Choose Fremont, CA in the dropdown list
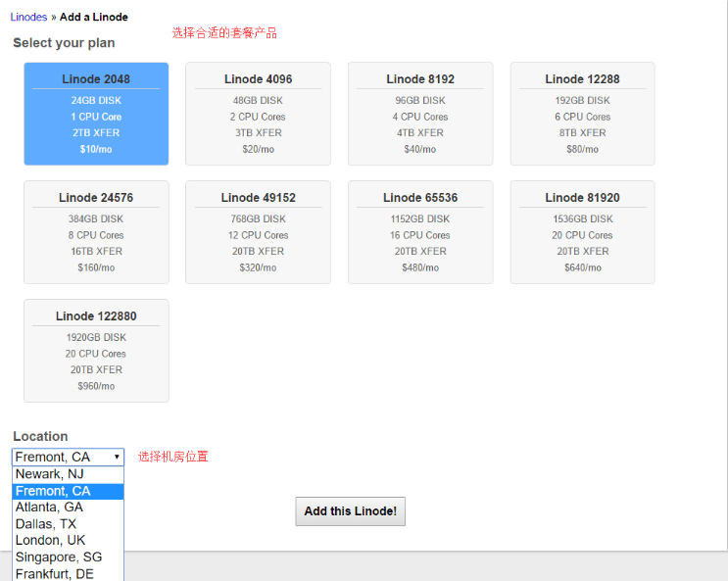 click(53, 491)
